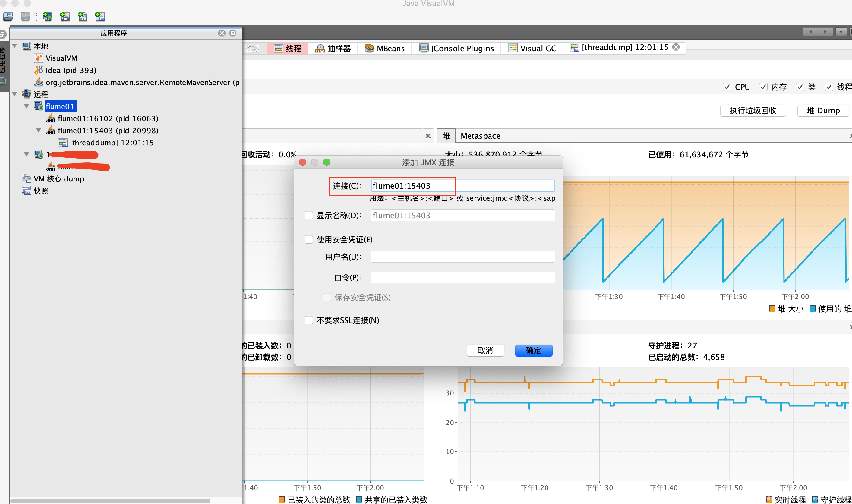Enable 使用安全凭证(E) checkbox
The height and width of the screenshot is (504, 852).
pyautogui.click(x=308, y=239)
